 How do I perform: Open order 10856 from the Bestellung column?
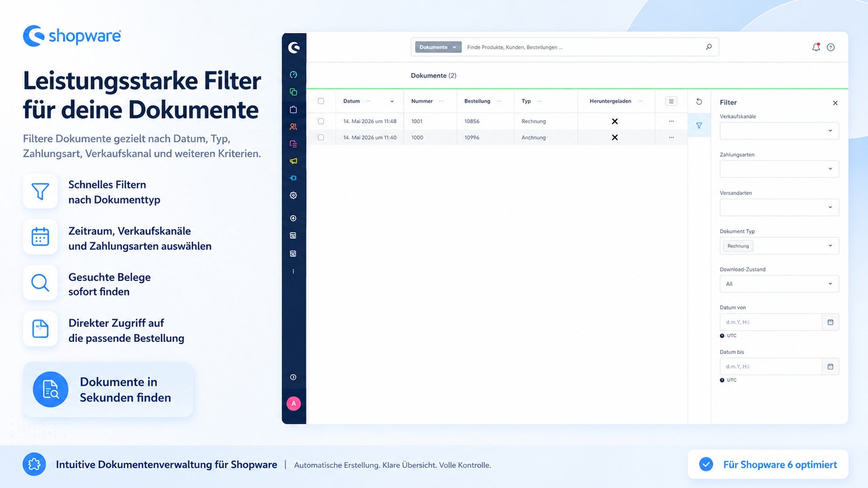(x=472, y=121)
